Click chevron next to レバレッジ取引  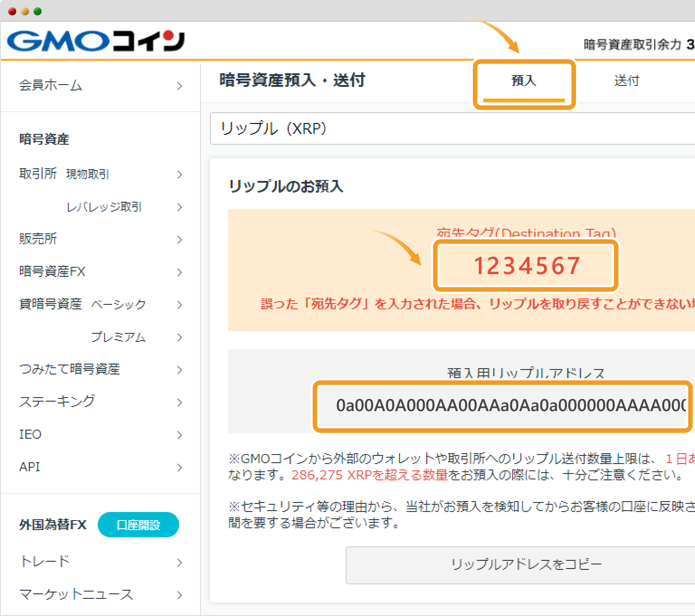(x=180, y=207)
